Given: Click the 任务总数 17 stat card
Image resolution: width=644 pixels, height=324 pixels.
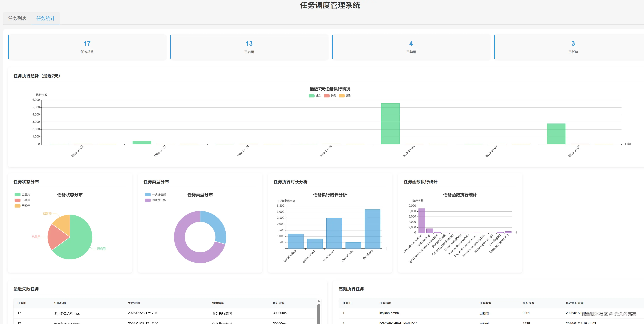Looking at the screenshot, I should (87, 47).
